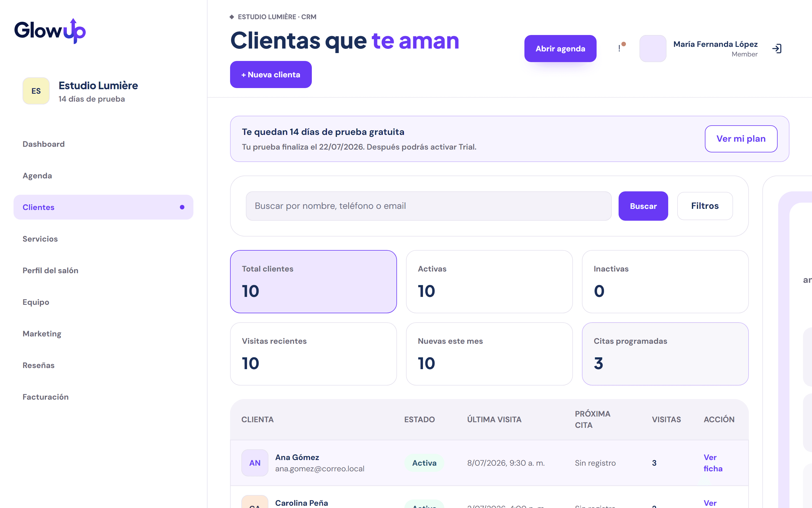
Task: Open the Filtros options
Action: 705,206
